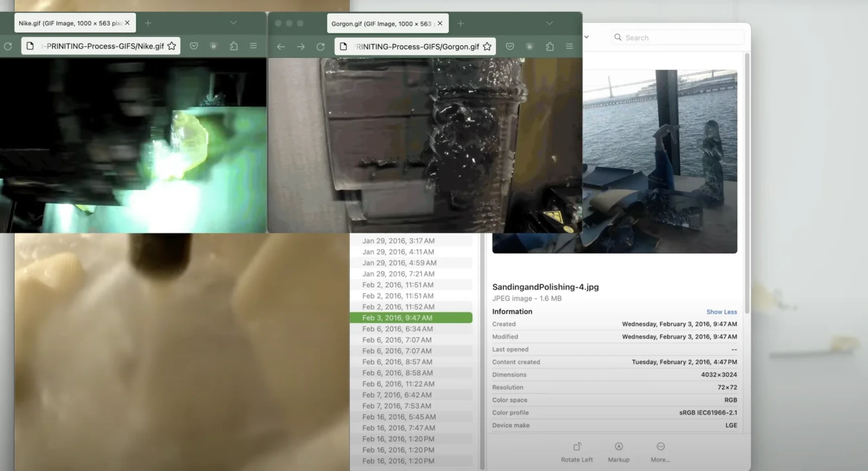Select the row dated Feb 2, 2016, 11:52 AM

click(411, 307)
